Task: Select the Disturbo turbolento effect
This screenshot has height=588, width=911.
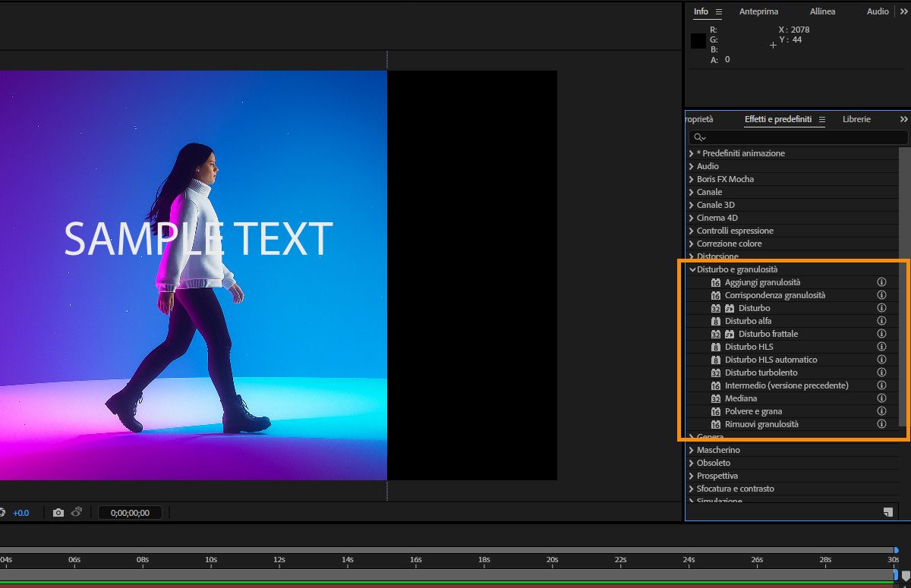Action: [761, 373]
